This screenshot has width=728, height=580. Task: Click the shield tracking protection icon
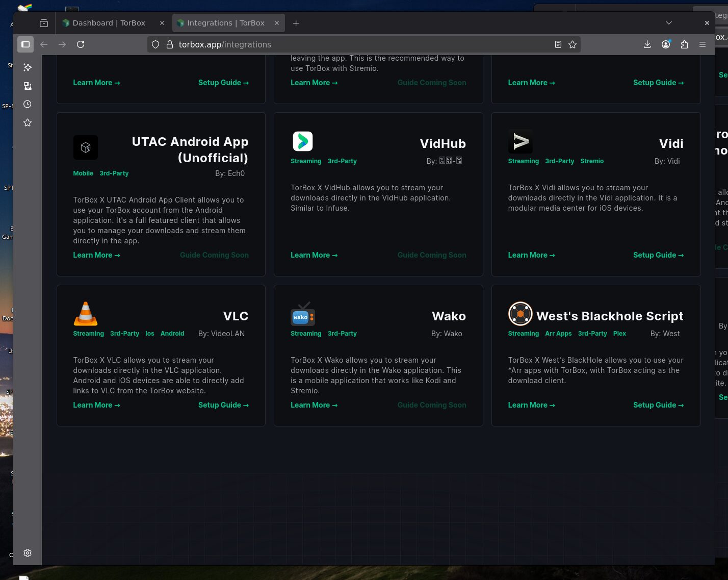tap(155, 44)
